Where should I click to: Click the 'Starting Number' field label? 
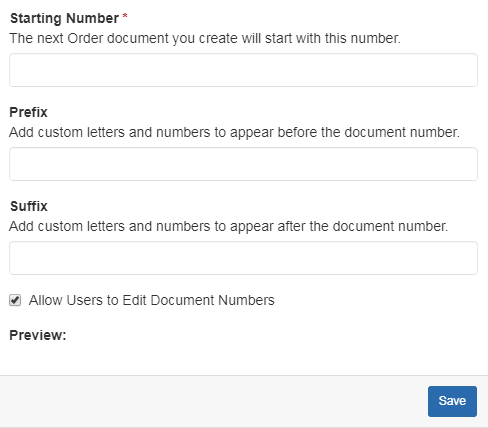pyautogui.click(x=64, y=18)
